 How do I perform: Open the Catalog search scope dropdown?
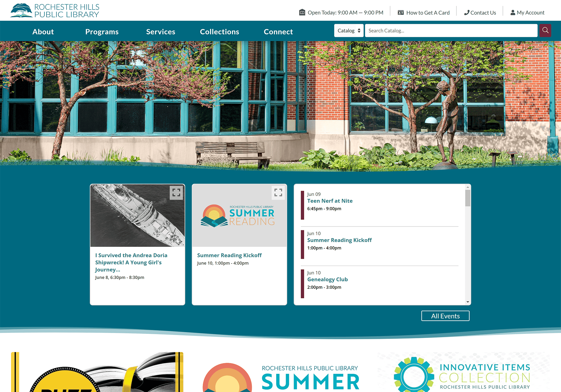[349, 31]
